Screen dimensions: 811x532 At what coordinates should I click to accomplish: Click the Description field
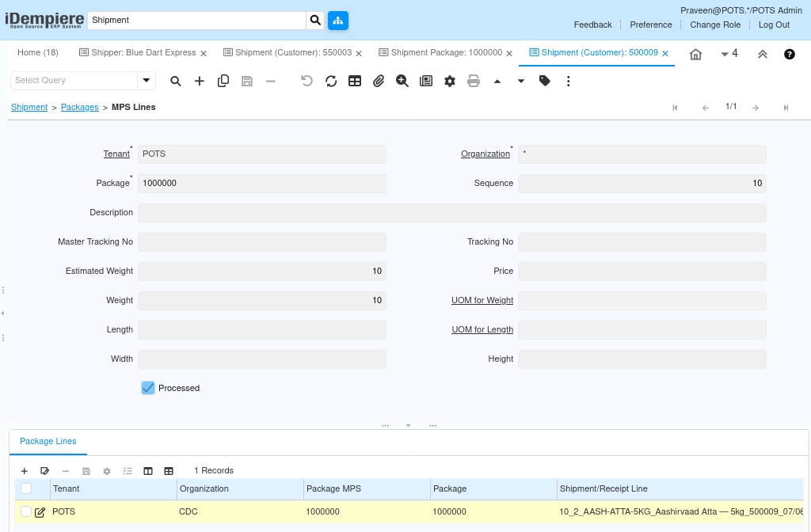coord(452,213)
